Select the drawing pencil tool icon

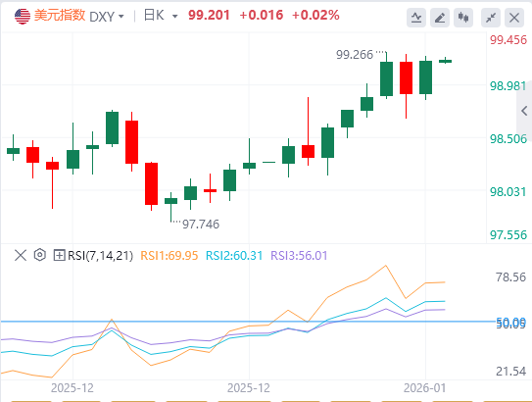(440, 18)
